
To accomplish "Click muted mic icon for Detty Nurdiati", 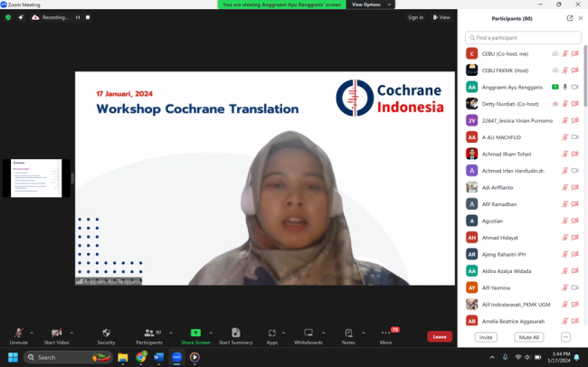I will (564, 104).
